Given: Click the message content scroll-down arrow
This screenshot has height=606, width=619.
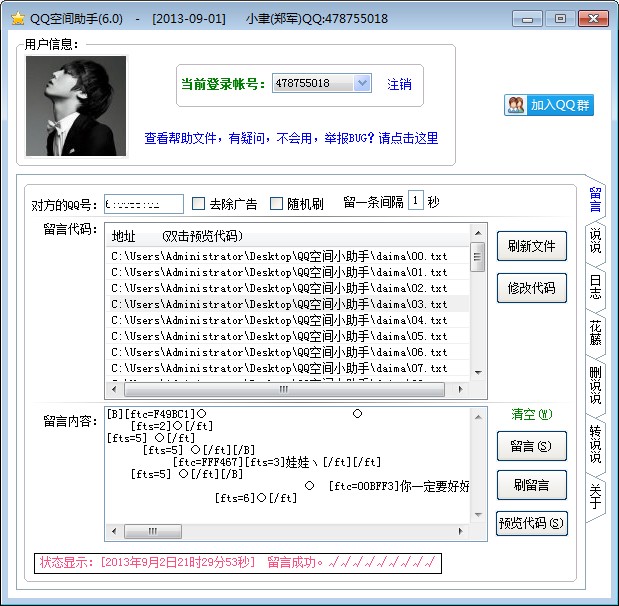Looking at the screenshot, I should click(478, 514).
